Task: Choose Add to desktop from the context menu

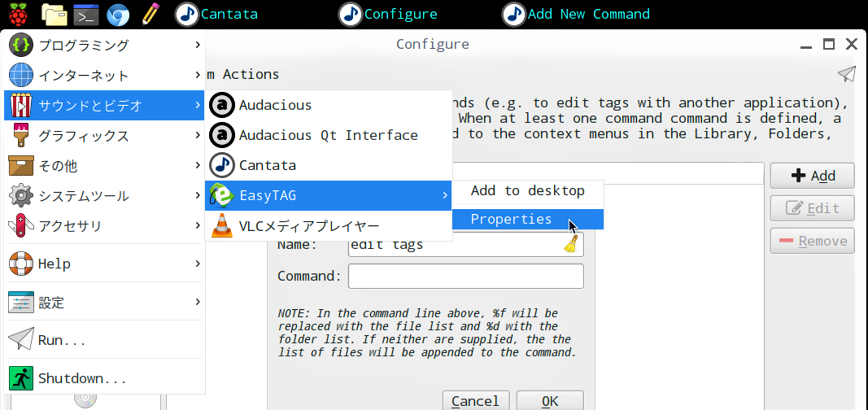Action: [528, 191]
